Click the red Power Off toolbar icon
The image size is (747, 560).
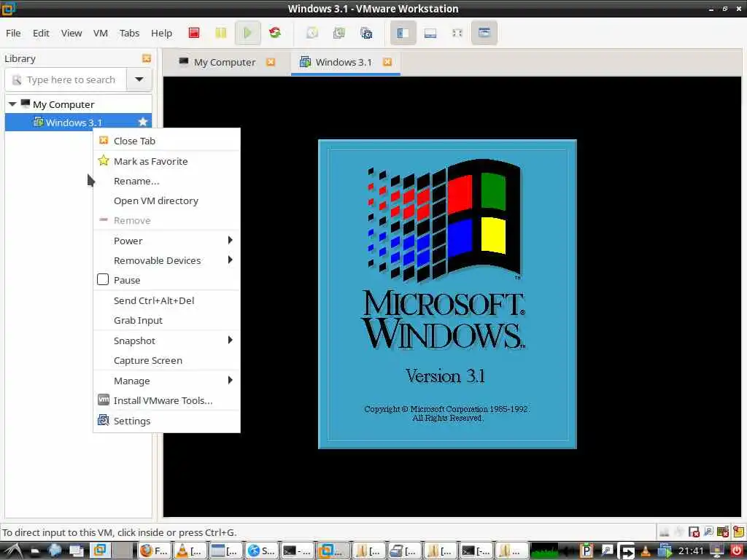194,33
